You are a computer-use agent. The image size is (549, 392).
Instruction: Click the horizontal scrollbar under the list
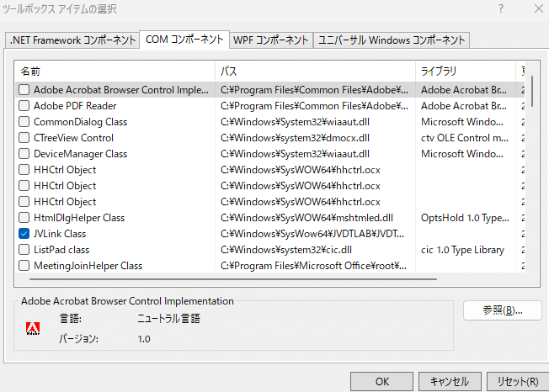point(233,279)
